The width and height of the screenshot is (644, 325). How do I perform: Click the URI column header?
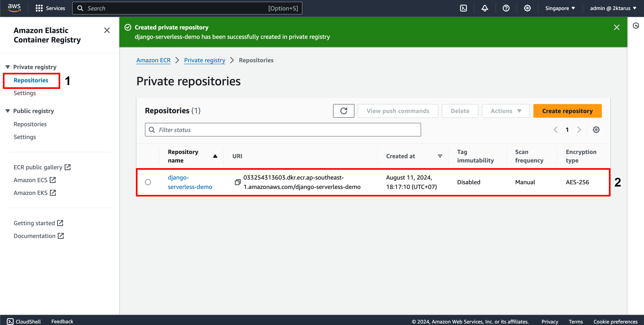(237, 156)
